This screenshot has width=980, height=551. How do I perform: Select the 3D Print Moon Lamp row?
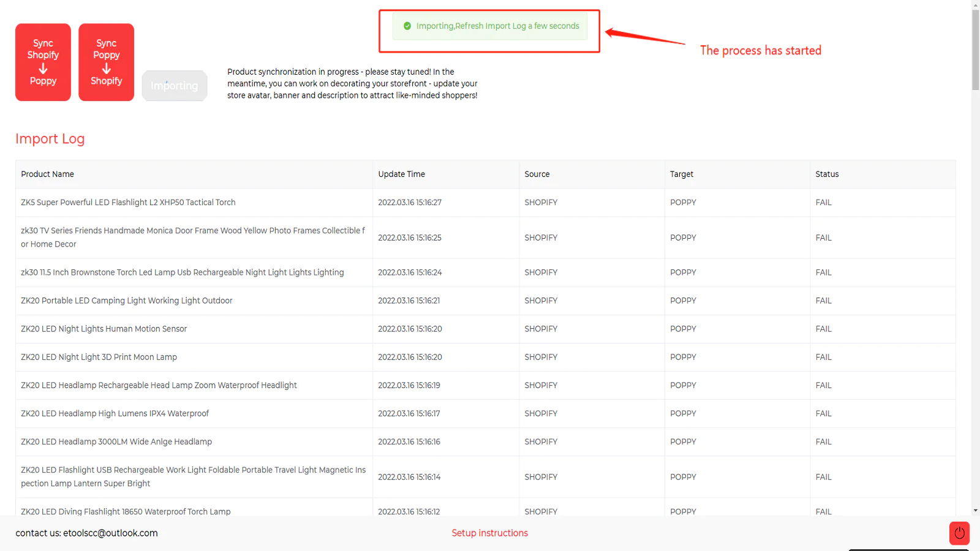(x=485, y=357)
